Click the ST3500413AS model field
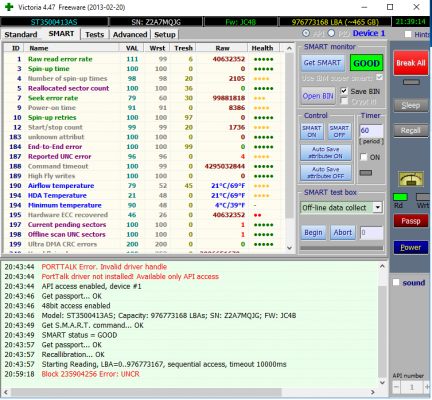Viewport: 432px width, 400px height. pos(54,22)
